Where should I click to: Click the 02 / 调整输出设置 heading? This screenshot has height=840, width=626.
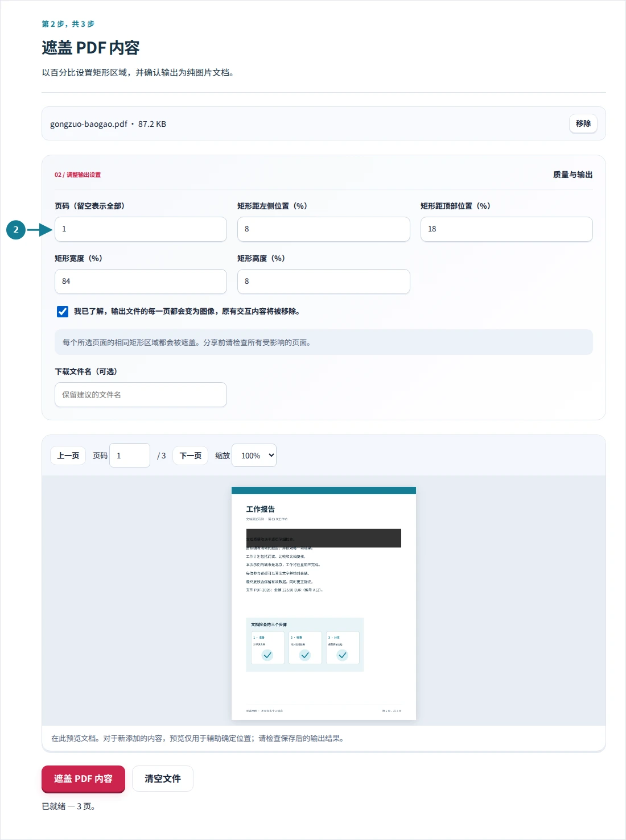pyautogui.click(x=77, y=175)
